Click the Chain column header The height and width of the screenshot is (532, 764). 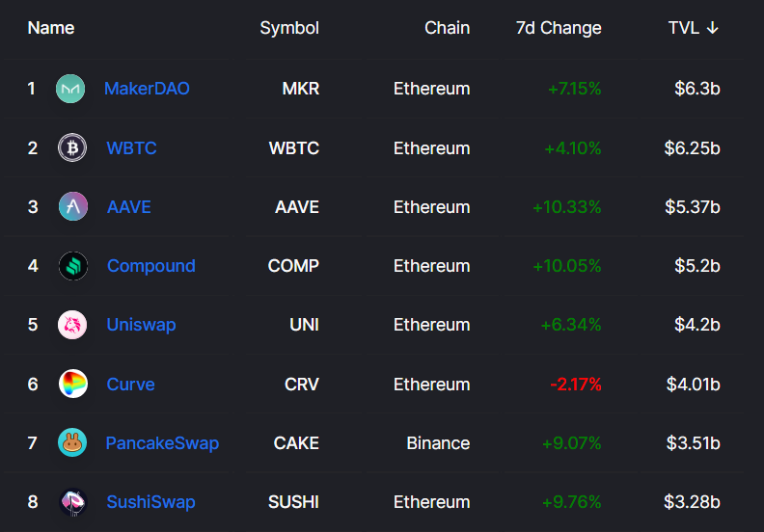coord(447,28)
